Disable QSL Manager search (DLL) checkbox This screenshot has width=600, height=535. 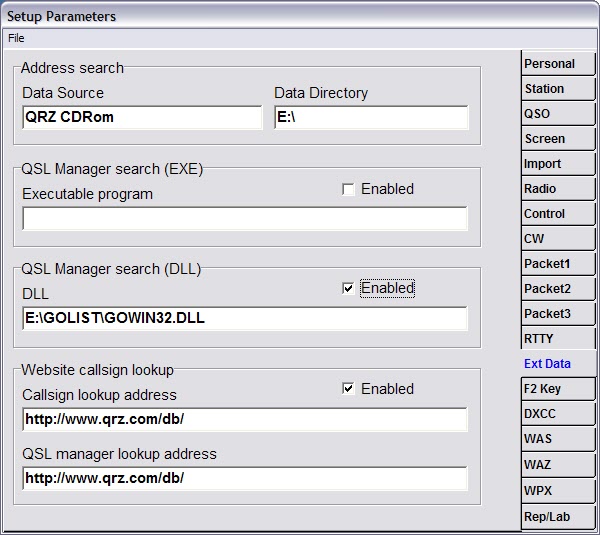[348, 288]
